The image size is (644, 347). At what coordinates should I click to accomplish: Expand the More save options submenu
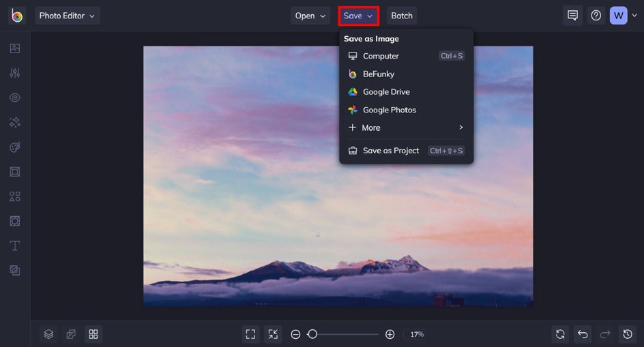point(406,127)
